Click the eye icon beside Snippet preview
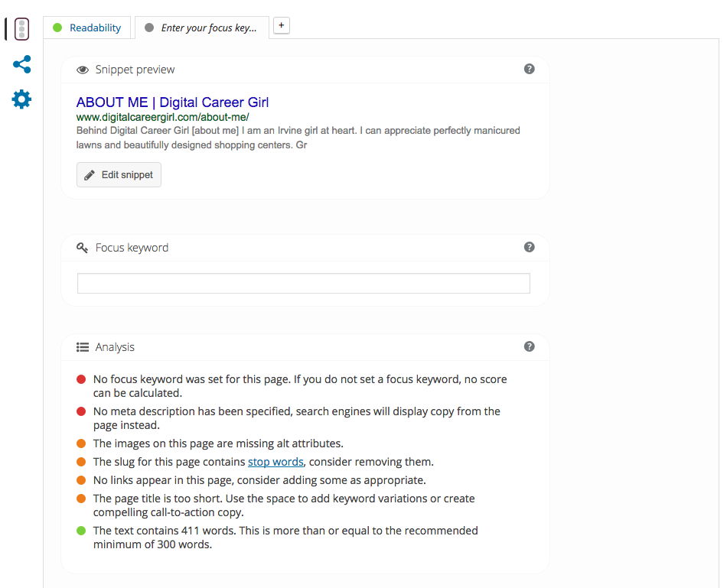 pyautogui.click(x=83, y=70)
